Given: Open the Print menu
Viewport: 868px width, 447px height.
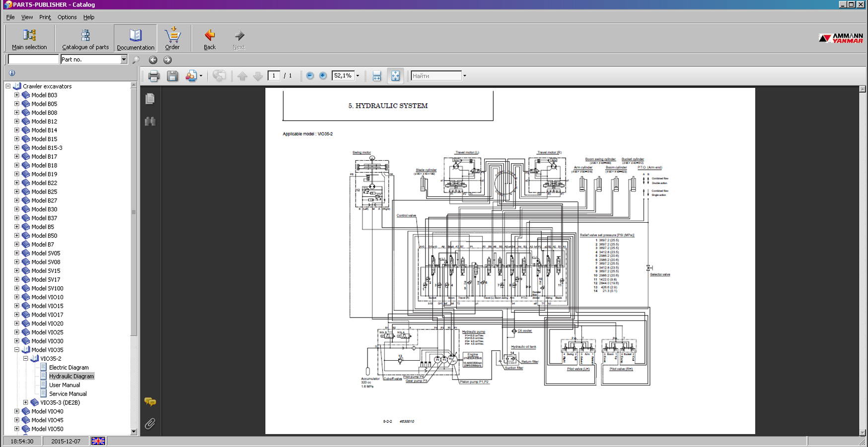Looking at the screenshot, I should point(45,17).
